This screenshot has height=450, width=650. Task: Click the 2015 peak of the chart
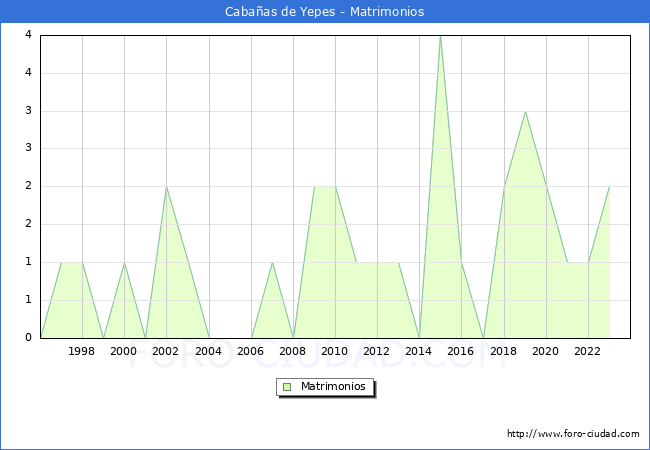(440, 36)
